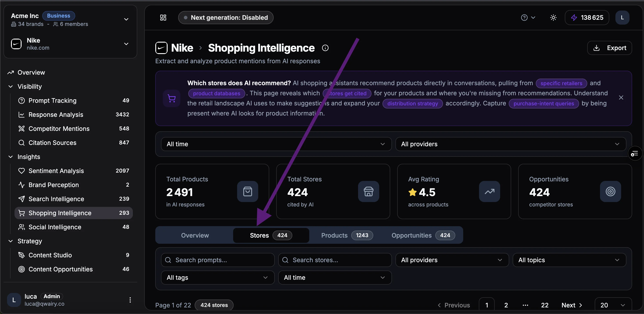Open Competitor Mentions
Viewport: 644px width, 314px height.
[59, 128]
